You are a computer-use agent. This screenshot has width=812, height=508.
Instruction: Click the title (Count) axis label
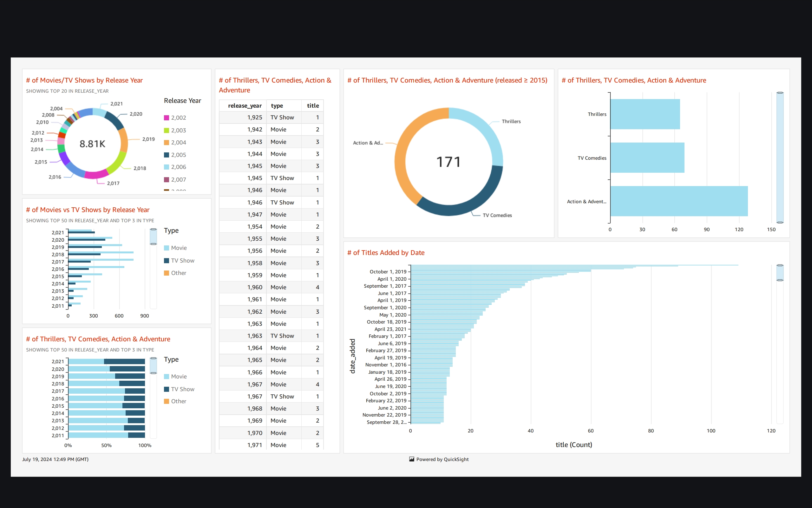[574, 444]
